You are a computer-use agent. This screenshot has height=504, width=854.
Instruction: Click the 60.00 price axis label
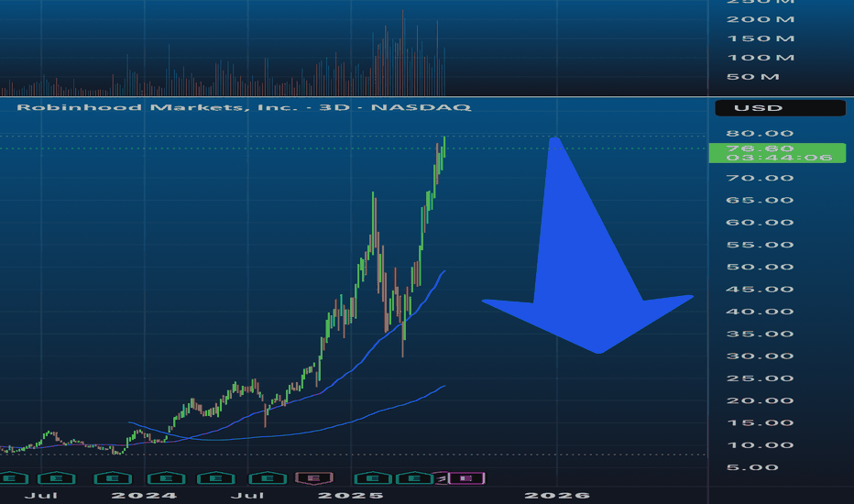coord(760,223)
